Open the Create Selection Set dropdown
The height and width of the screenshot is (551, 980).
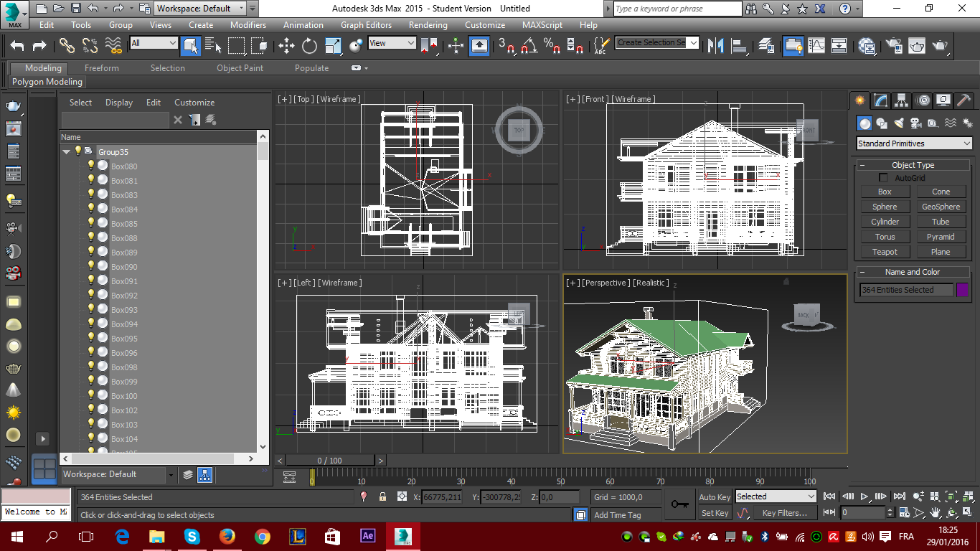657,43
